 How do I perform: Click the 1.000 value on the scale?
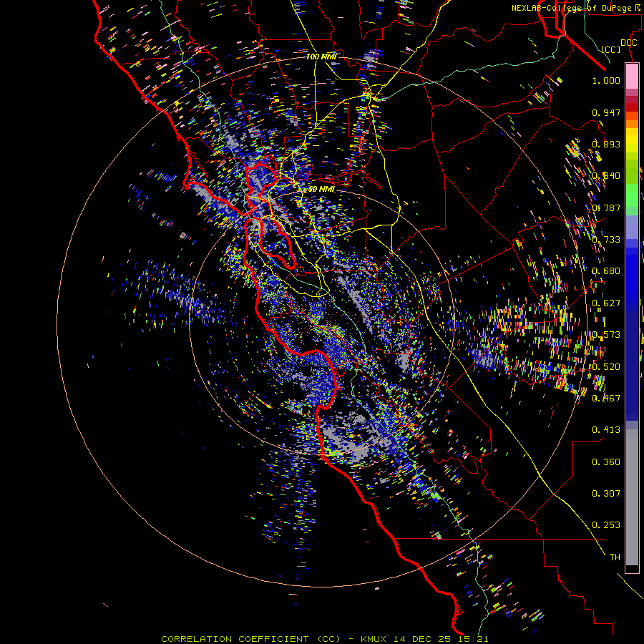[606, 80]
